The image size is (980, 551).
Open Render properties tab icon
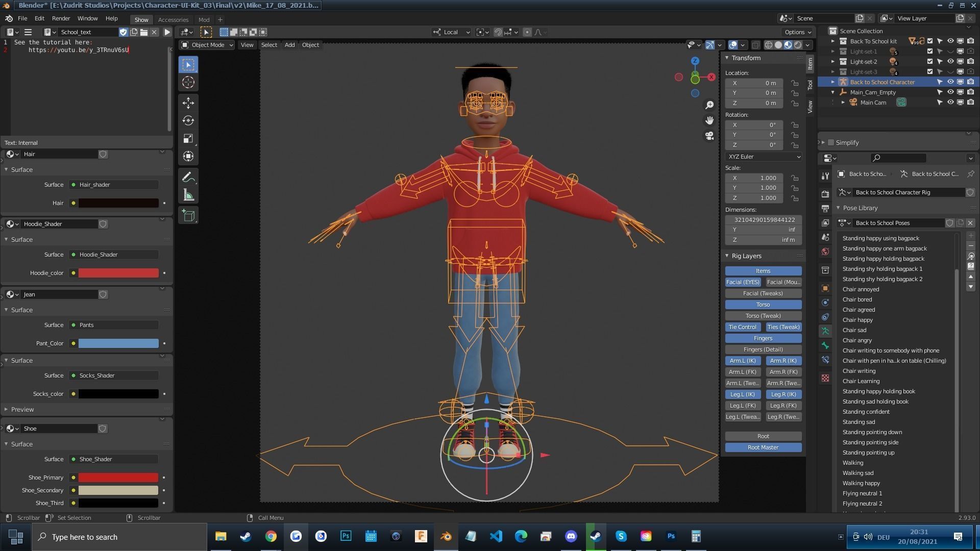[825, 194]
